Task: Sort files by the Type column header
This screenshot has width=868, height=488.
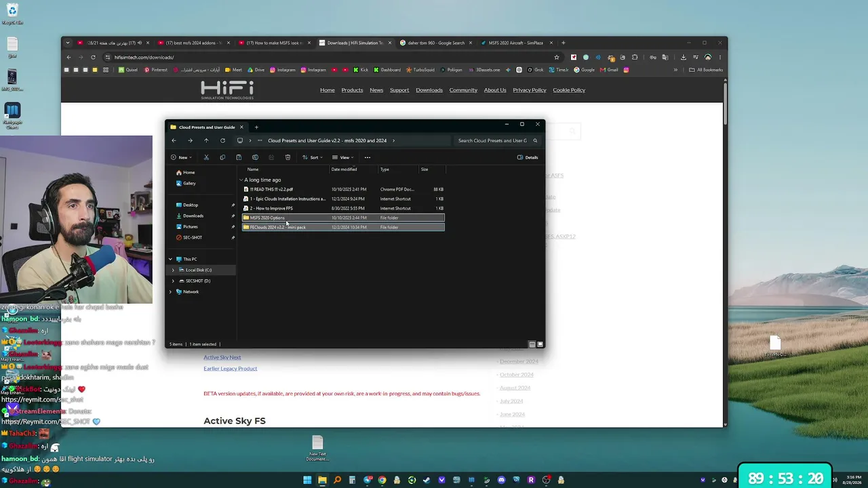Action: 384,169
